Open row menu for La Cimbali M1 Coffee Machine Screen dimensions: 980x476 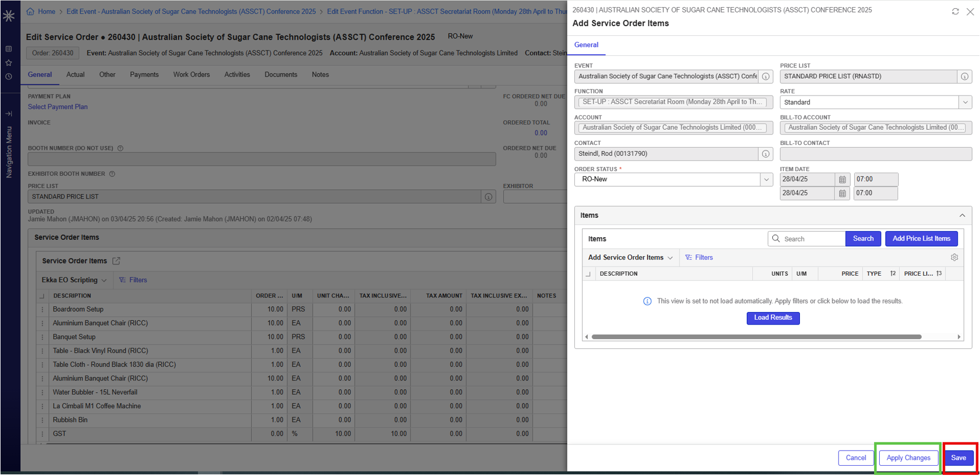pyautogui.click(x=42, y=406)
